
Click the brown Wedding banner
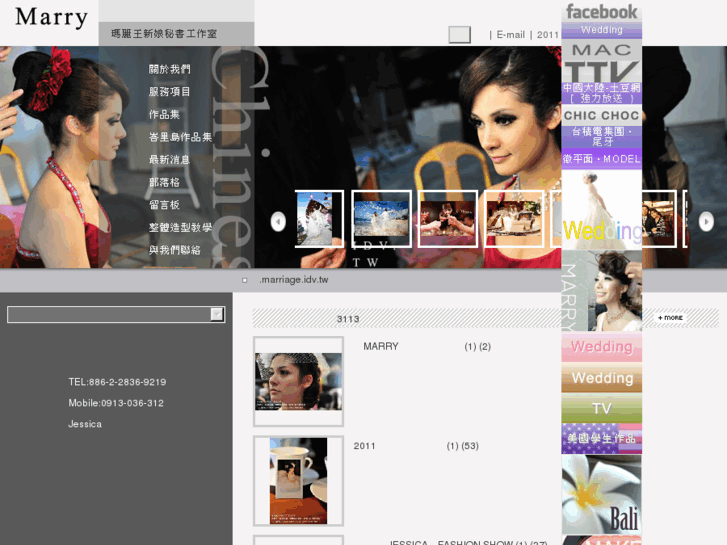(601, 378)
